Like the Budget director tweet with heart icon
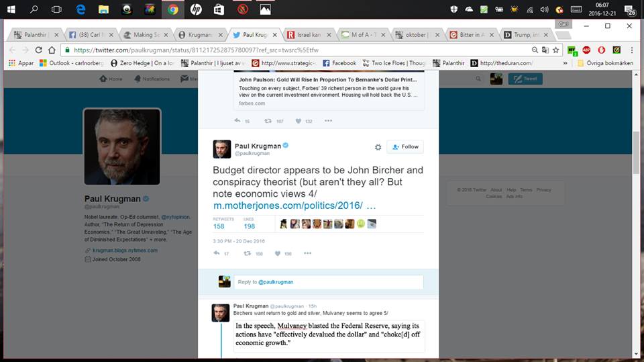644x362 pixels. click(278, 253)
